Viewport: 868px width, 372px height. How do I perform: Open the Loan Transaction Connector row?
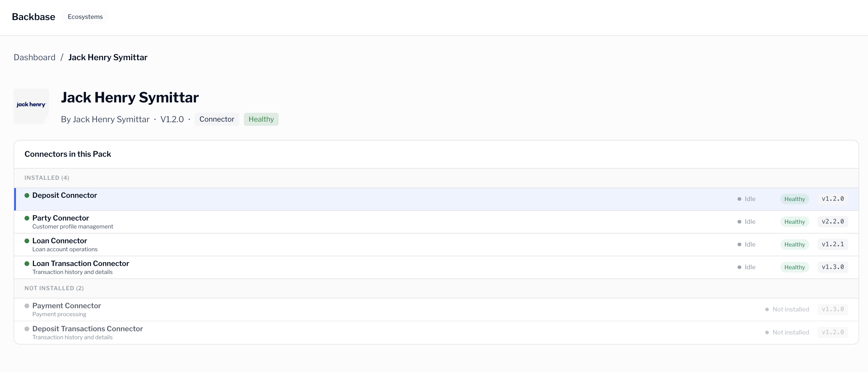coord(436,267)
